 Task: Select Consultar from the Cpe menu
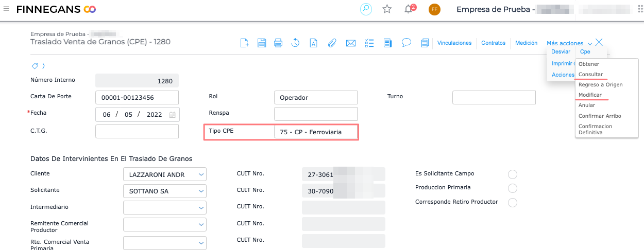tap(590, 75)
